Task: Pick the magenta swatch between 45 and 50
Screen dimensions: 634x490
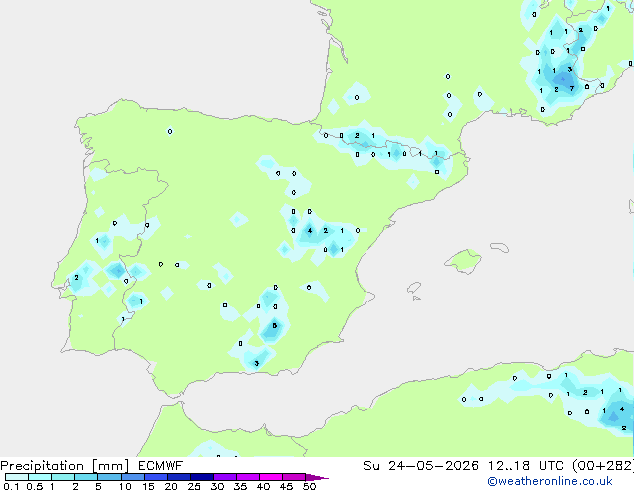Action: click(294, 477)
